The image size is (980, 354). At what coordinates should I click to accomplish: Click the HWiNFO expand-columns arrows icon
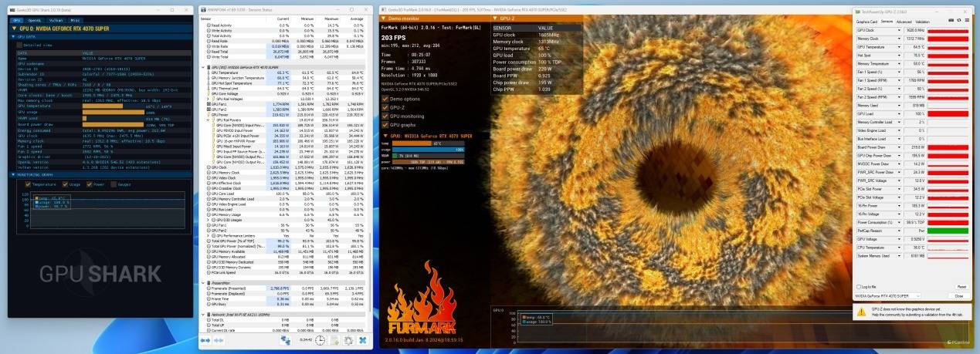point(205,340)
